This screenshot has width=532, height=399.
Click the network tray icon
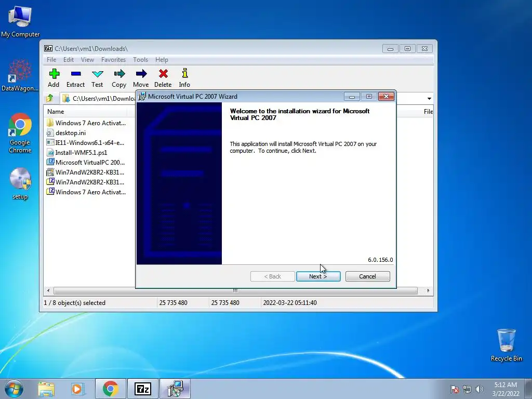(467, 389)
